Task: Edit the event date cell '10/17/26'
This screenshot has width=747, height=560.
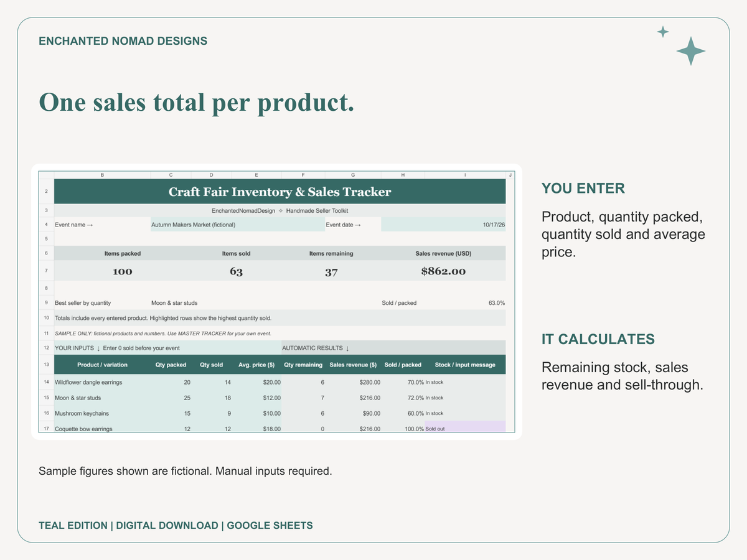Action: click(443, 225)
